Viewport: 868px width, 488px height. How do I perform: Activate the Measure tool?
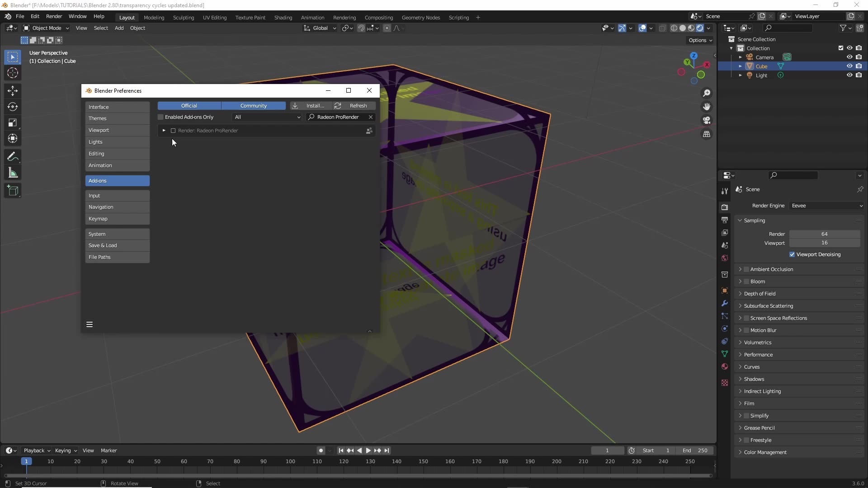[13, 173]
